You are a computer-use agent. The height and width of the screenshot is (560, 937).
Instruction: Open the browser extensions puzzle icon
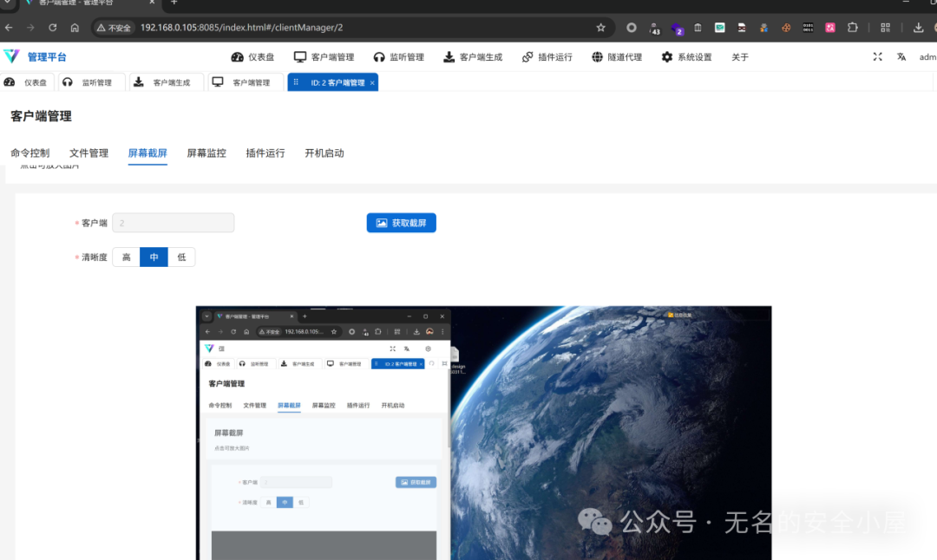853,28
